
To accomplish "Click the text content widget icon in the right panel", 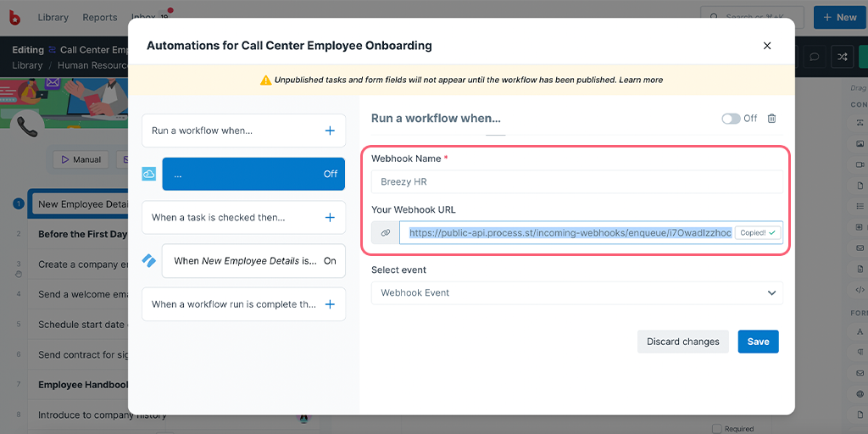I will 860,122.
